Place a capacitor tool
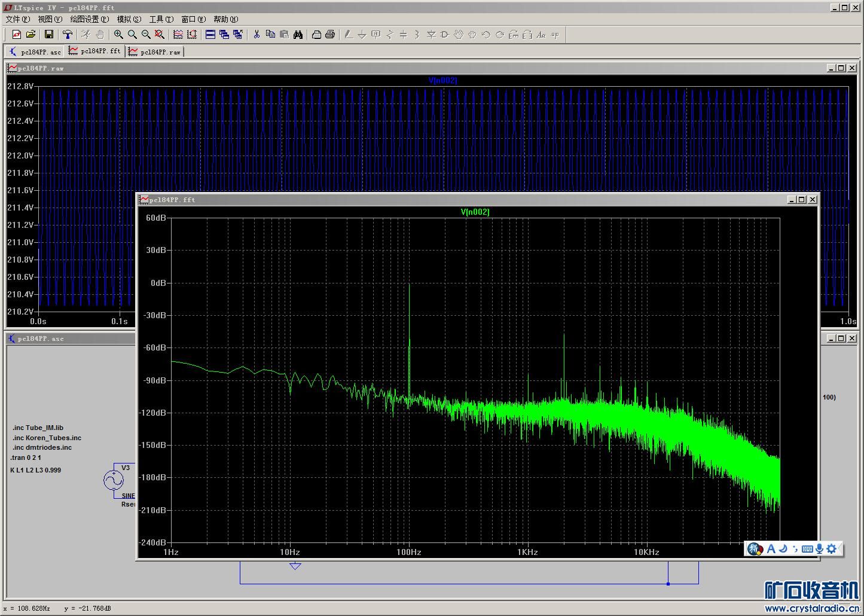 [x=404, y=35]
